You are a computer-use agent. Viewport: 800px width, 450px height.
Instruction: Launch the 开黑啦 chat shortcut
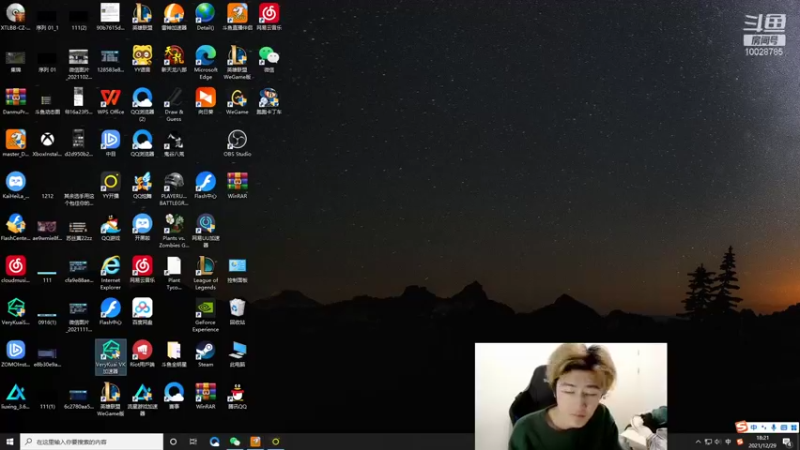coord(142,228)
